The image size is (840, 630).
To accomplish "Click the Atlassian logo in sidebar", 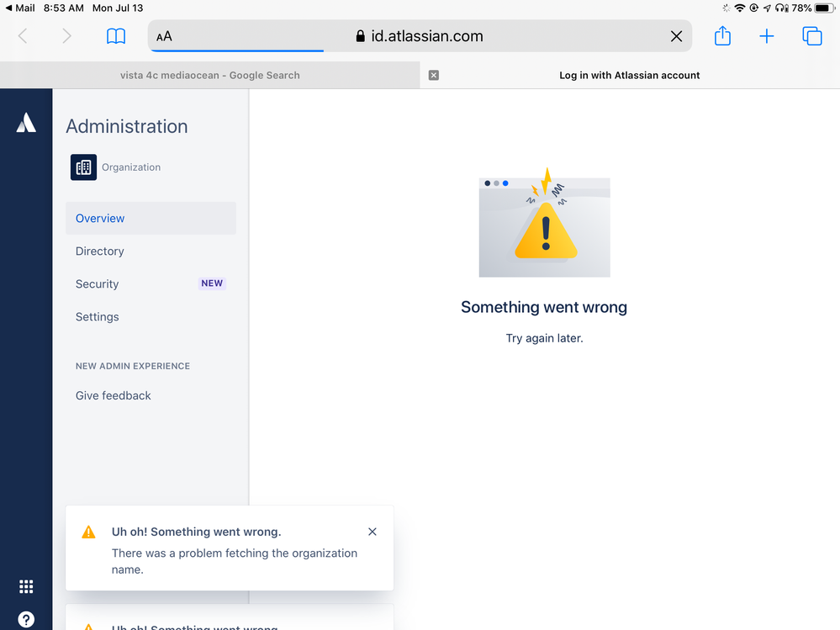I will pos(26,122).
